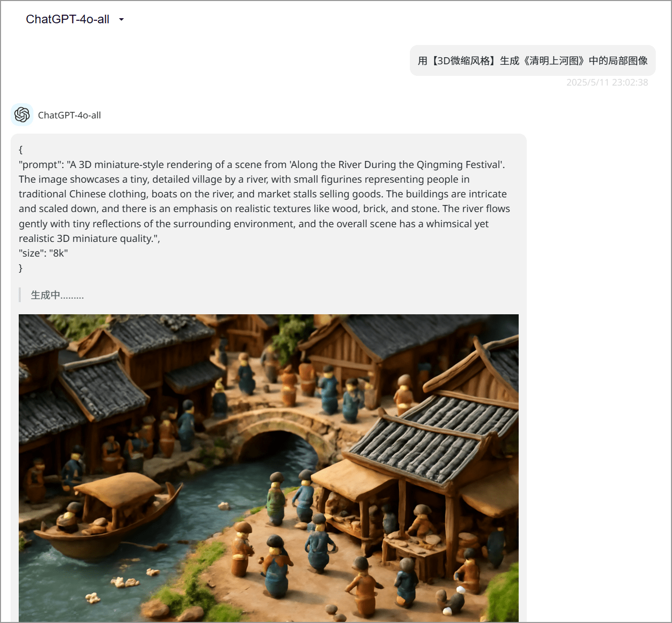This screenshot has width=672, height=623.
Task: Click the 2025/5/11 23:02:38 message timestamp
Action: 607,82
